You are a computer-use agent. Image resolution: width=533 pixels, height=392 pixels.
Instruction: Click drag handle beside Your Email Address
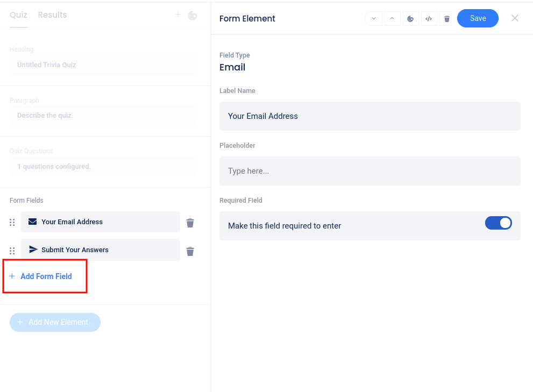pyautogui.click(x=12, y=223)
